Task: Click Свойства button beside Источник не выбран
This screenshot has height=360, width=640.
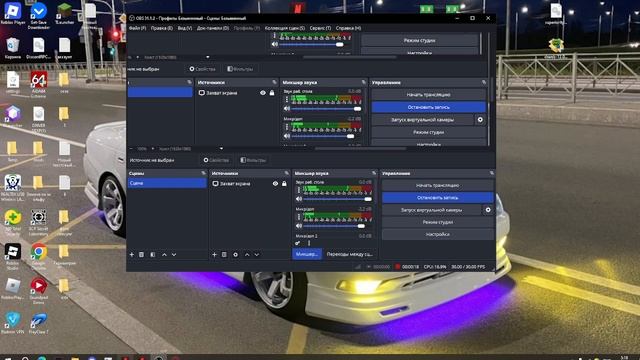Action: click(x=216, y=160)
